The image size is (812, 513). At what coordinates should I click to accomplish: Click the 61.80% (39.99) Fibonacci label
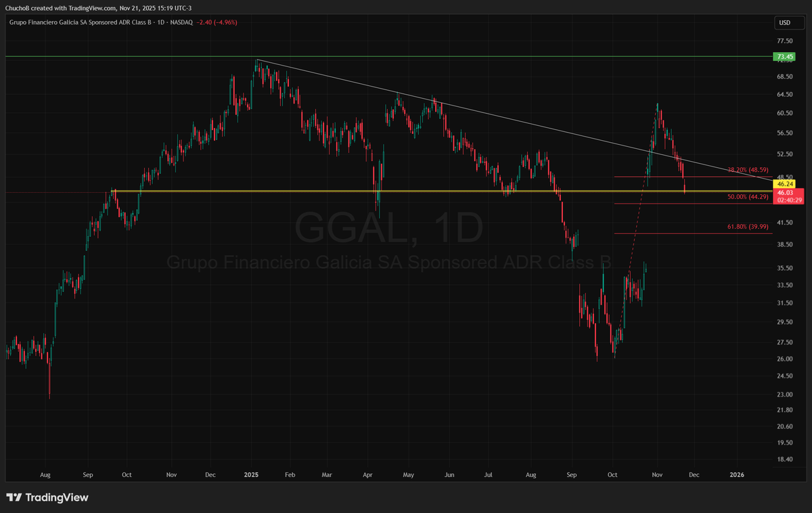pos(748,227)
